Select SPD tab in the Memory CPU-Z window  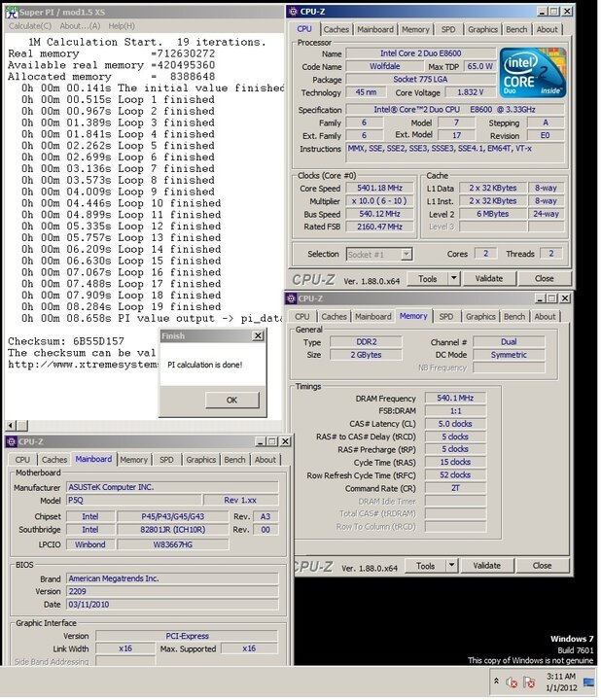click(446, 317)
